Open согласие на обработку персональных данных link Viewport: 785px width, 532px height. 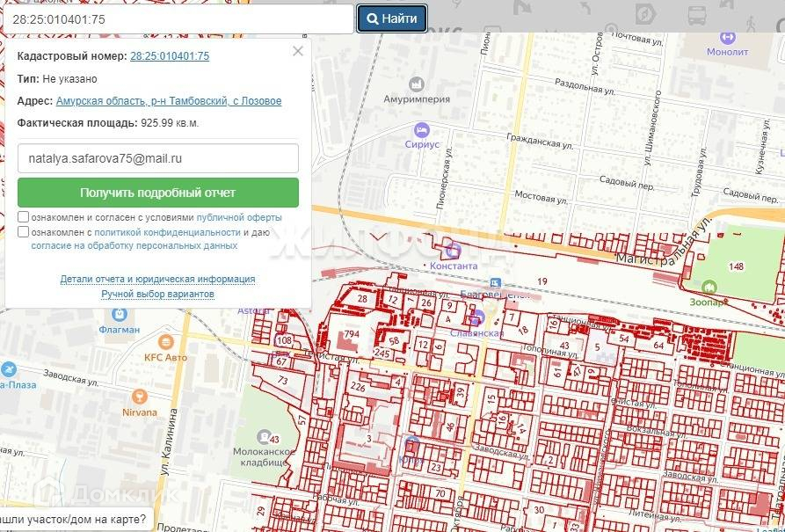point(134,246)
